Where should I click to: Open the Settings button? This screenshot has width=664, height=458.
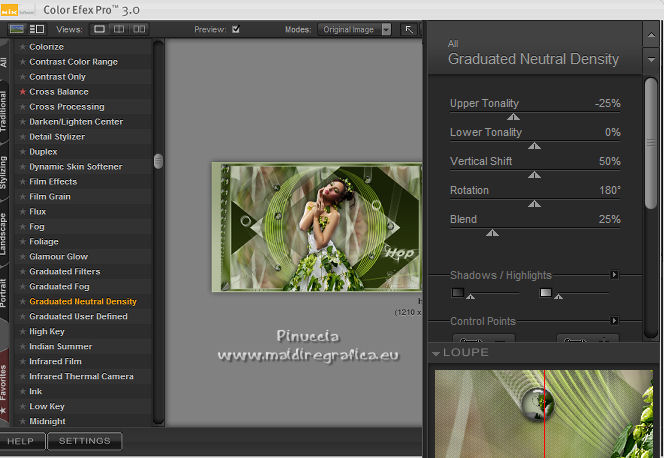click(x=85, y=441)
